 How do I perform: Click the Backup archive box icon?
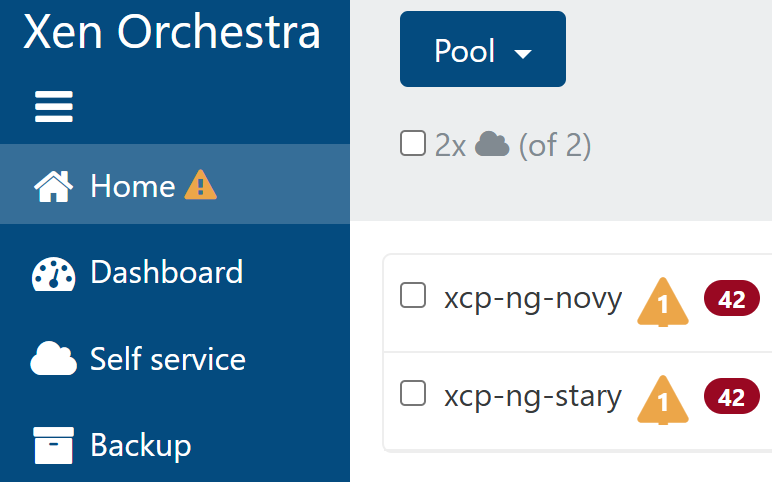pos(54,445)
